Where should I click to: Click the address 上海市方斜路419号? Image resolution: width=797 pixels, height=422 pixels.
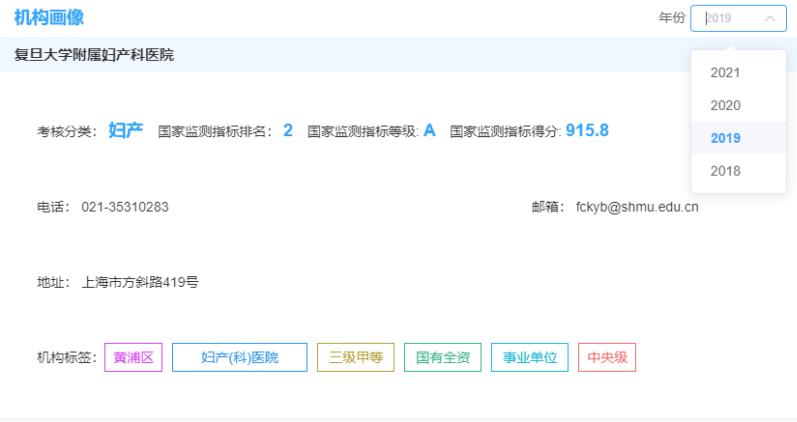(140, 282)
